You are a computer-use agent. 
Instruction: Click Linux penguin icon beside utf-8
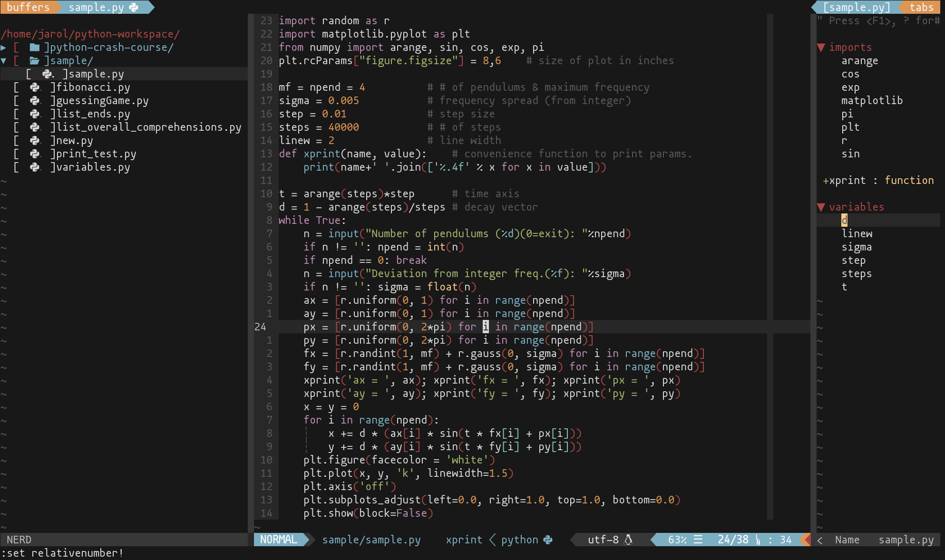point(628,540)
